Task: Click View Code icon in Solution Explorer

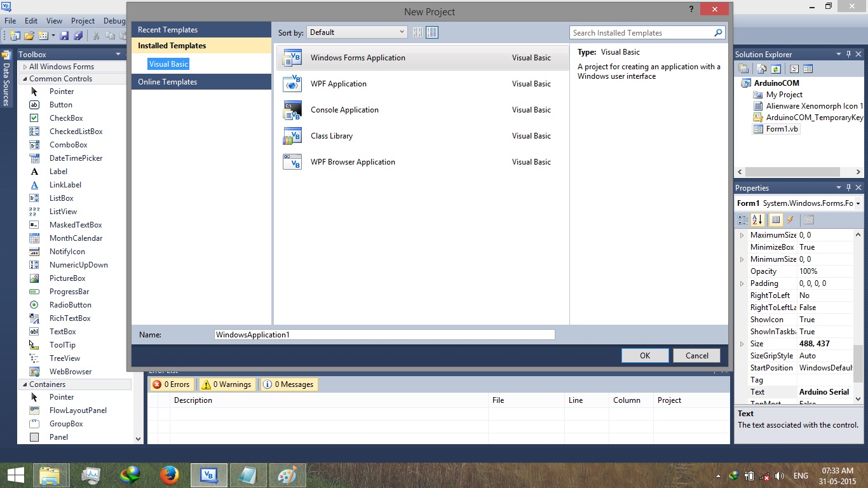Action: 794,69
